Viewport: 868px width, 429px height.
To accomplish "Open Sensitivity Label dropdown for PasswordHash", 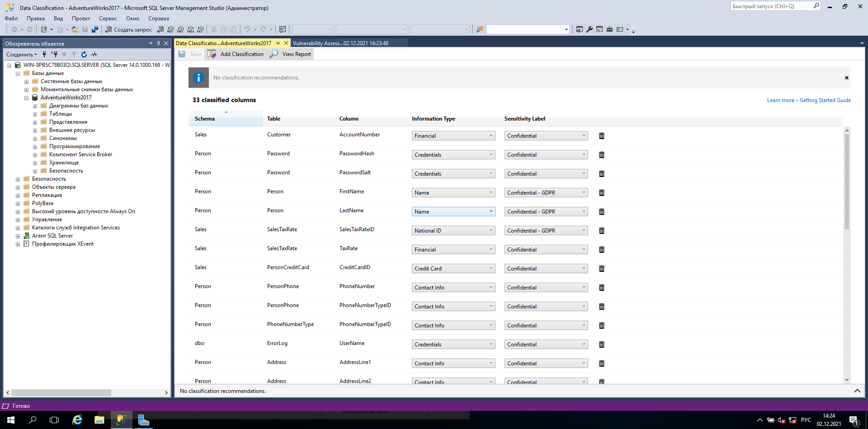I will tap(546, 154).
